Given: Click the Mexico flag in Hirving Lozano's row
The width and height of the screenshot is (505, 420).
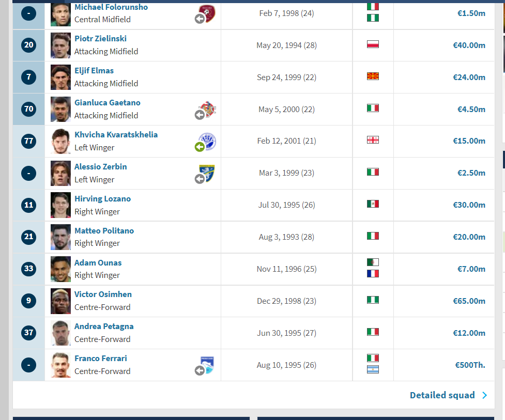Looking at the screenshot, I should [x=373, y=204].
